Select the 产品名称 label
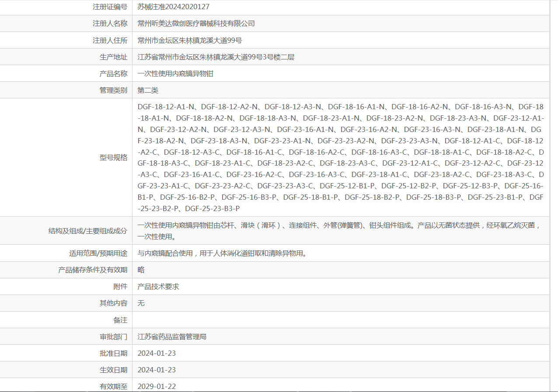 coord(113,73)
